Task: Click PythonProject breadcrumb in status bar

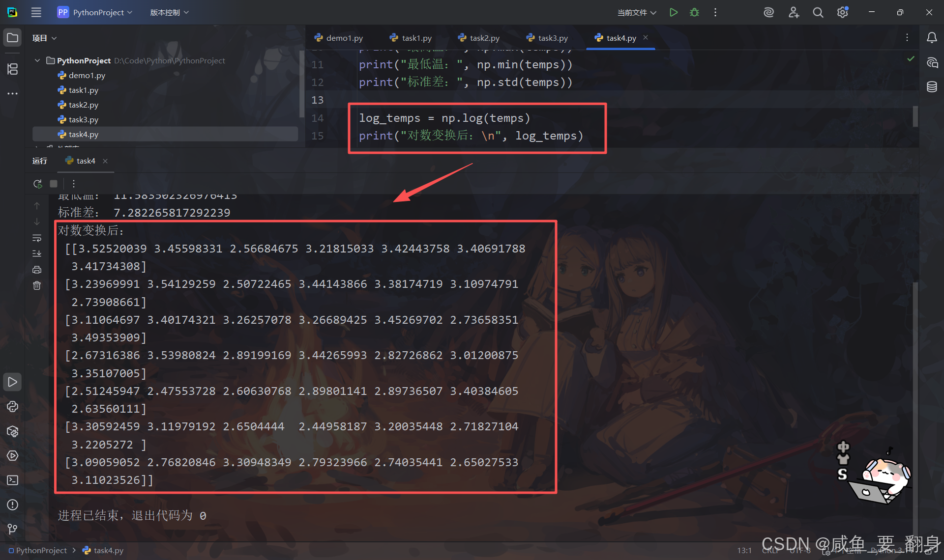Action: 41,550
